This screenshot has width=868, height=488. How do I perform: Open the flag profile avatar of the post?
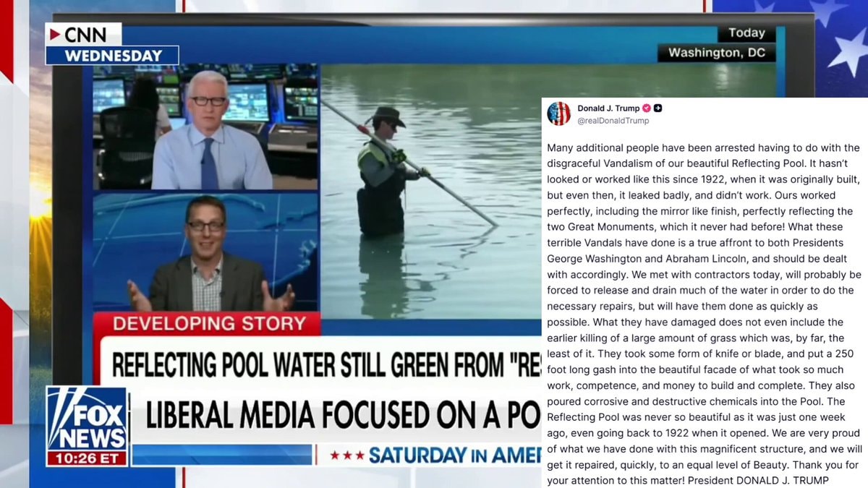[558, 114]
